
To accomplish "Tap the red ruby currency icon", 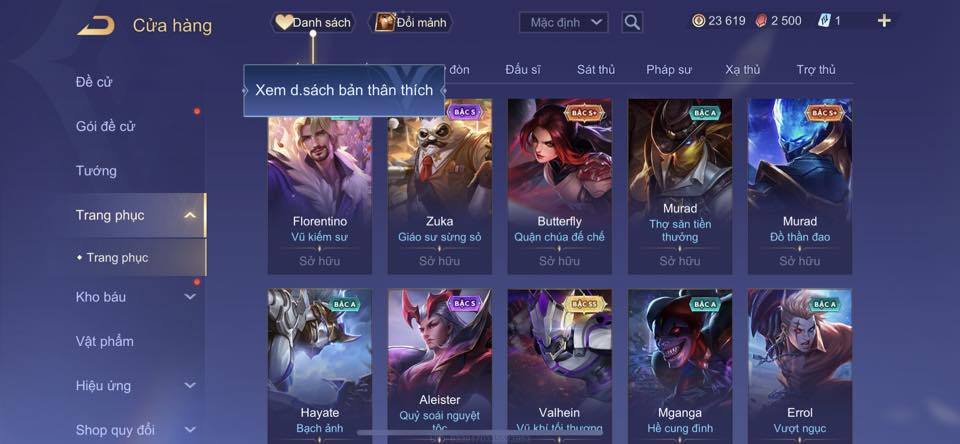I will pos(761,21).
